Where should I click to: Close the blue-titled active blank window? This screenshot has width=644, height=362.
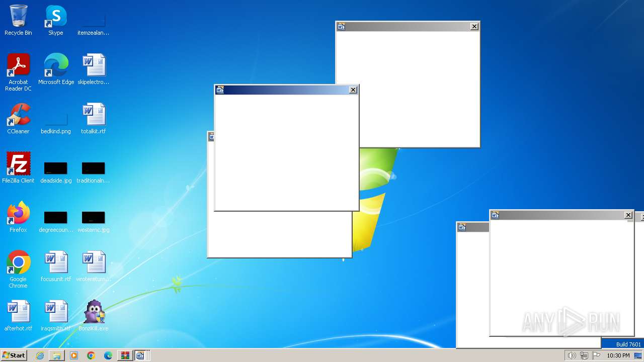(353, 89)
